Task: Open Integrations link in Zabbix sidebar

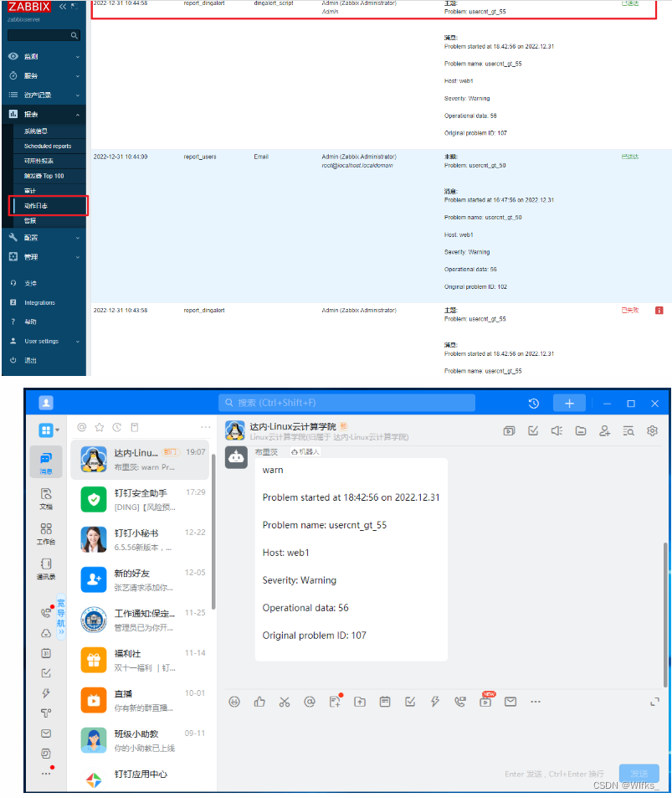Action: [39, 303]
